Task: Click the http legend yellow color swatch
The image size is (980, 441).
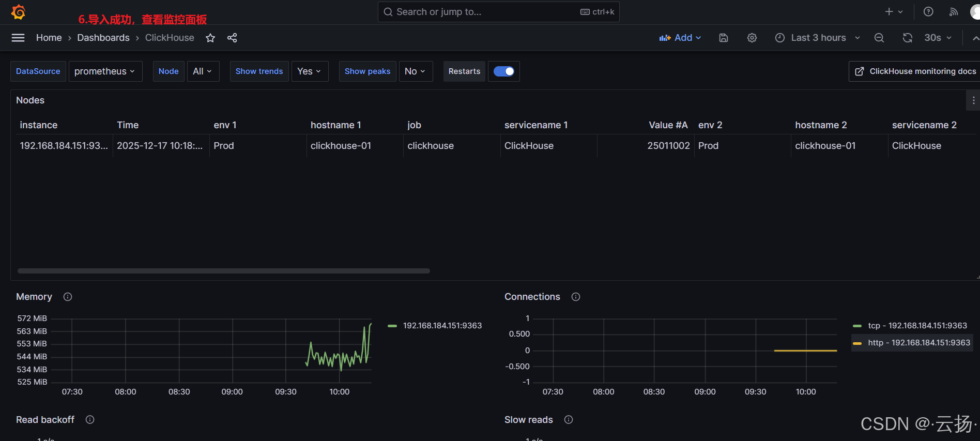Action: [x=857, y=343]
